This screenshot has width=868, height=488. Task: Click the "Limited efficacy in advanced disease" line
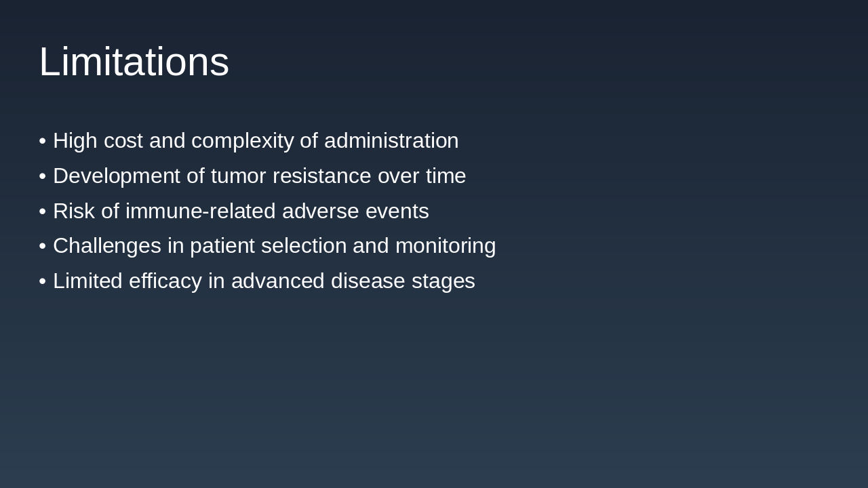pos(264,281)
